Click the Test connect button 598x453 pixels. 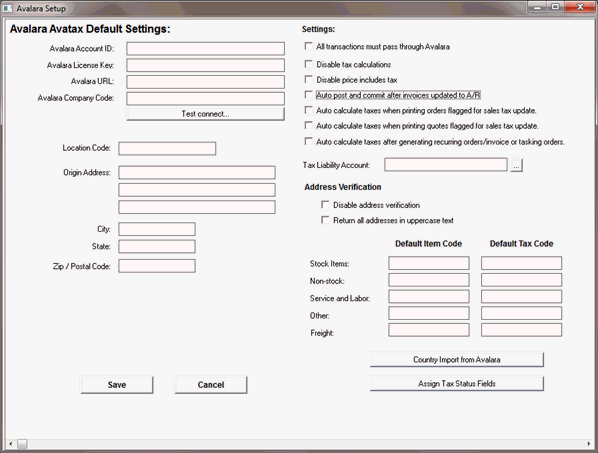pos(206,114)
